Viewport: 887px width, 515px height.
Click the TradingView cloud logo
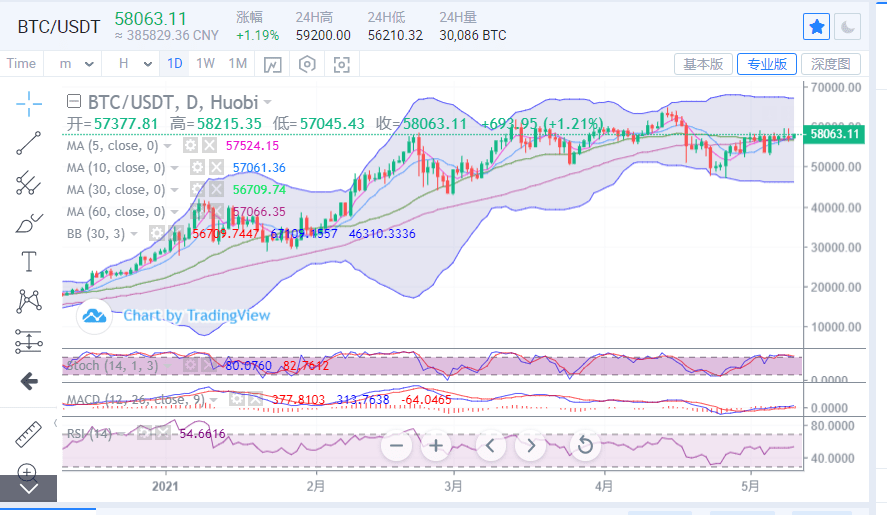pos(94,315)
